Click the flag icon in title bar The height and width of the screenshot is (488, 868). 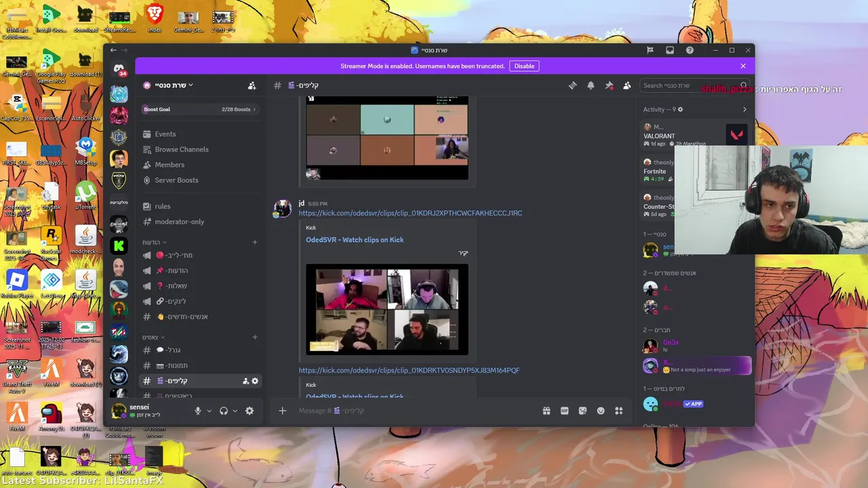650,50
